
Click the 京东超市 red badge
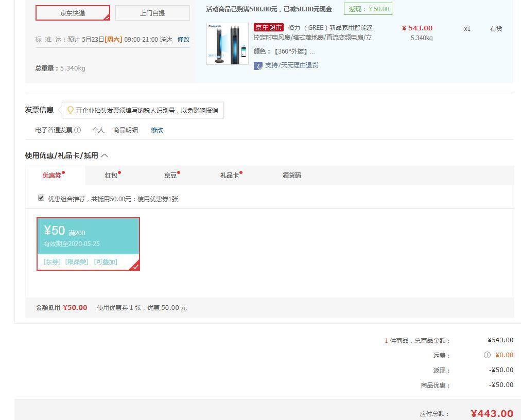pyautogui.click(x=268, y=27)
